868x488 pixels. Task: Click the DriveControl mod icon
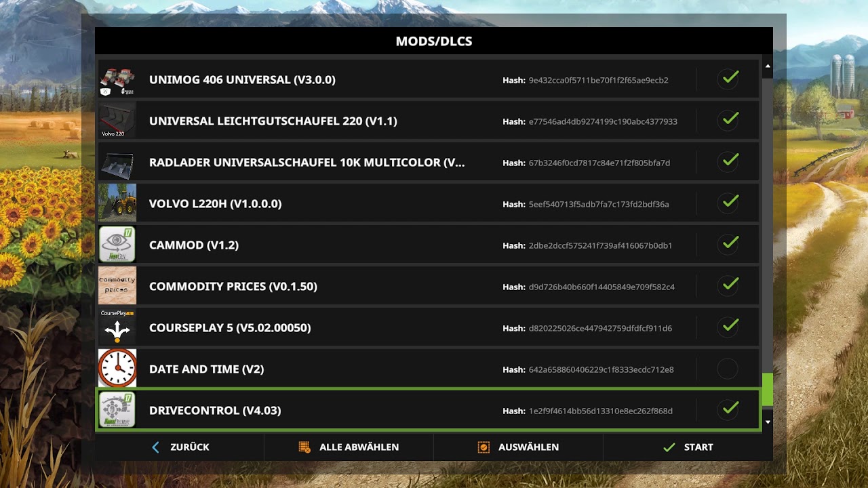117,410
